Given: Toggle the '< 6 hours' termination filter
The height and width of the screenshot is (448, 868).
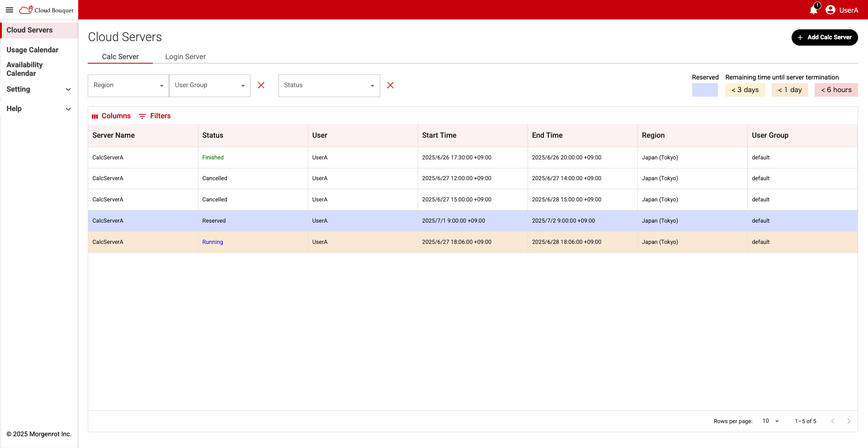Looking at the screenshot, I should point(836,89).
